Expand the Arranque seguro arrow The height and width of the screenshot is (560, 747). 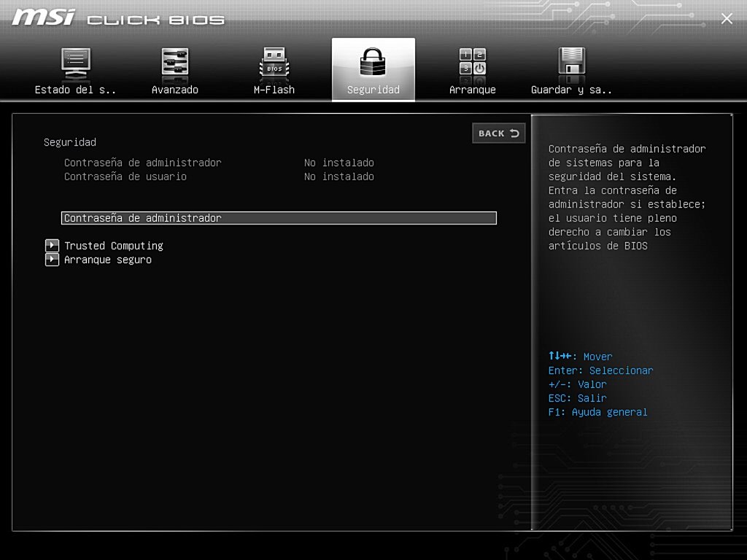pyautogui.click(x=52, y=260)
